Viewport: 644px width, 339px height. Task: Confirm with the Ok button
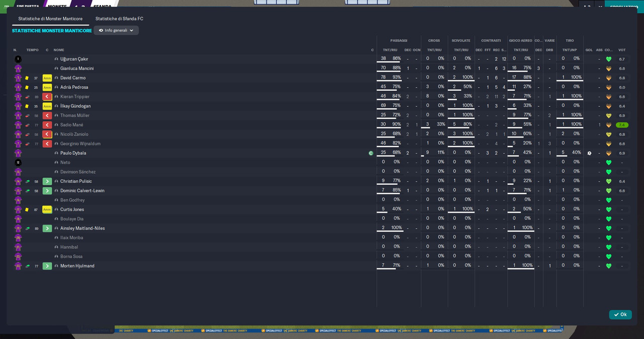click(620, 315)
